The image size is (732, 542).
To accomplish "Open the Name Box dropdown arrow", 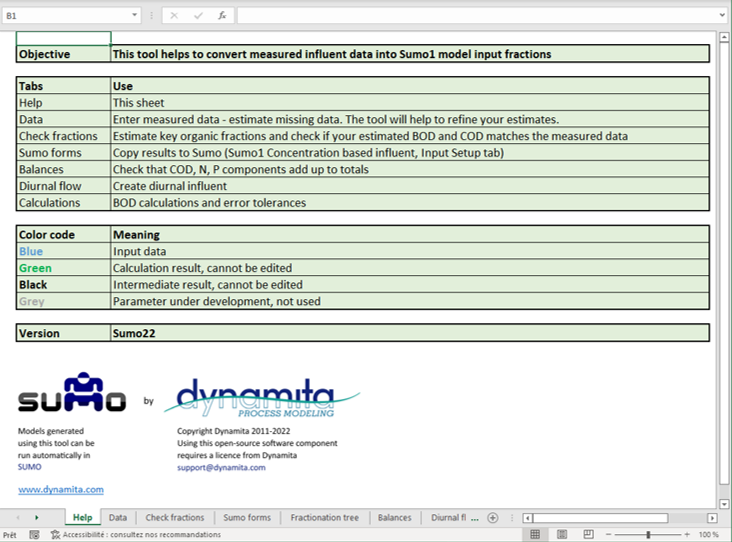I will [135, 16].
